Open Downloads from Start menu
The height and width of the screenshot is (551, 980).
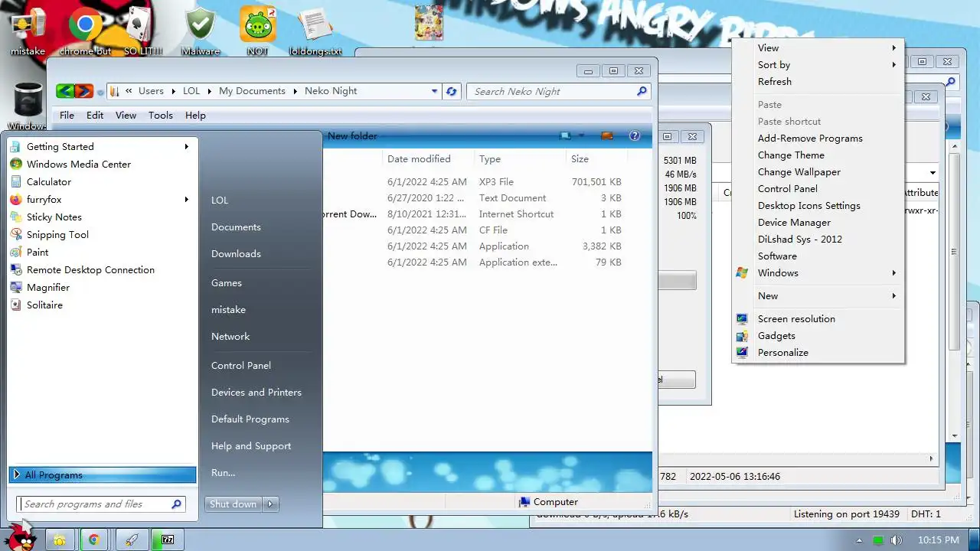click(236, 253)
